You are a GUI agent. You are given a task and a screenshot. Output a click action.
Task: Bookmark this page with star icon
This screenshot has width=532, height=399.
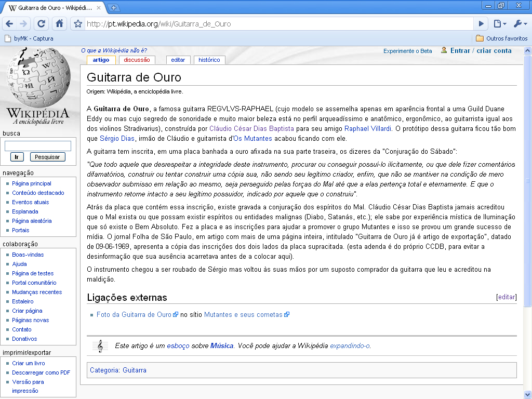pyautogui.click(x=78, y=24)
